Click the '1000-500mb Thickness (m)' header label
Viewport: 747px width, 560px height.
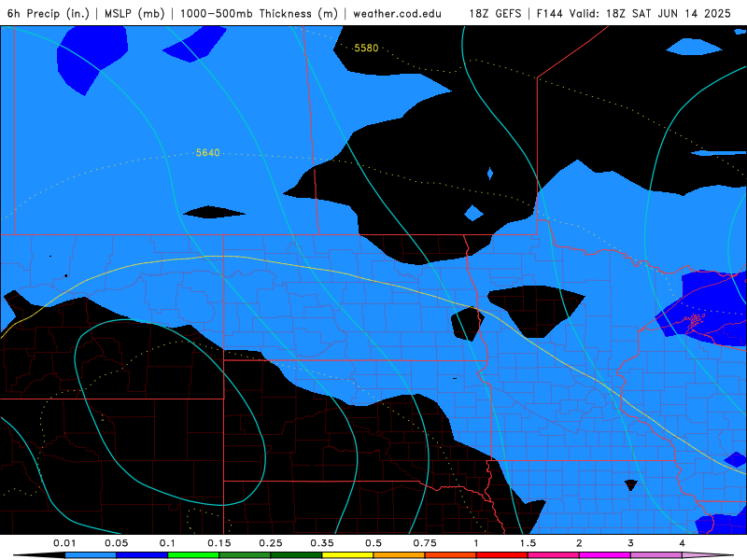click(x=259, y=13)
